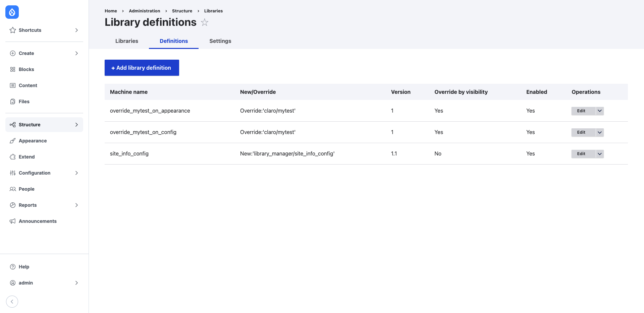The width and height of the screenshot is (644, 313).
Task: Open operations dropdown for override_mytest_on_appearance
Action: coord(600,111)
